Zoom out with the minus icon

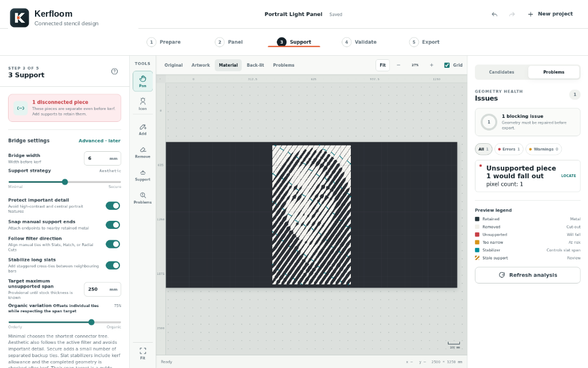coord(399,65)
